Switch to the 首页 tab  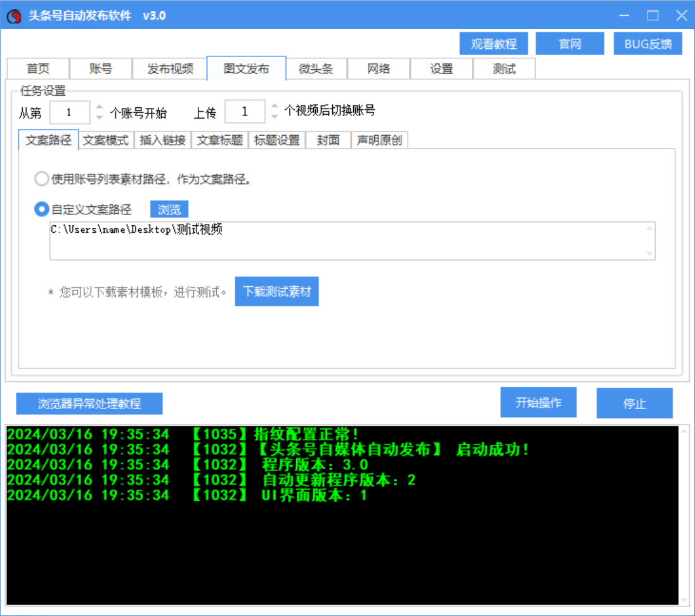(38, 69)
